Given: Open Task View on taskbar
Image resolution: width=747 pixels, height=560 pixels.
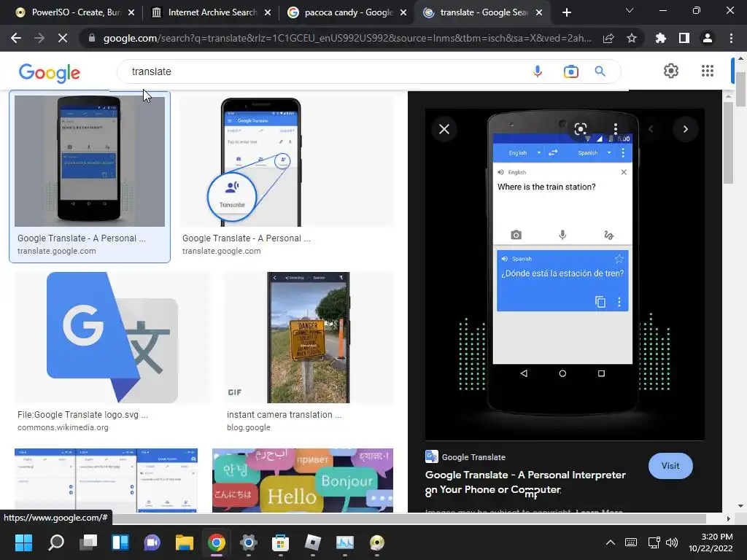Looking at the screenshot, I should (x=88, y=542).
